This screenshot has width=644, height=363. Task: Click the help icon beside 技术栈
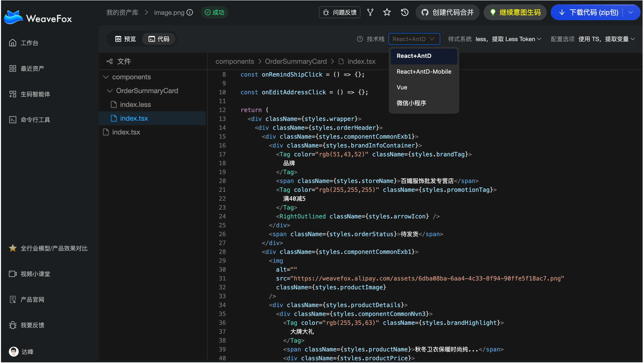pos(360,39)
